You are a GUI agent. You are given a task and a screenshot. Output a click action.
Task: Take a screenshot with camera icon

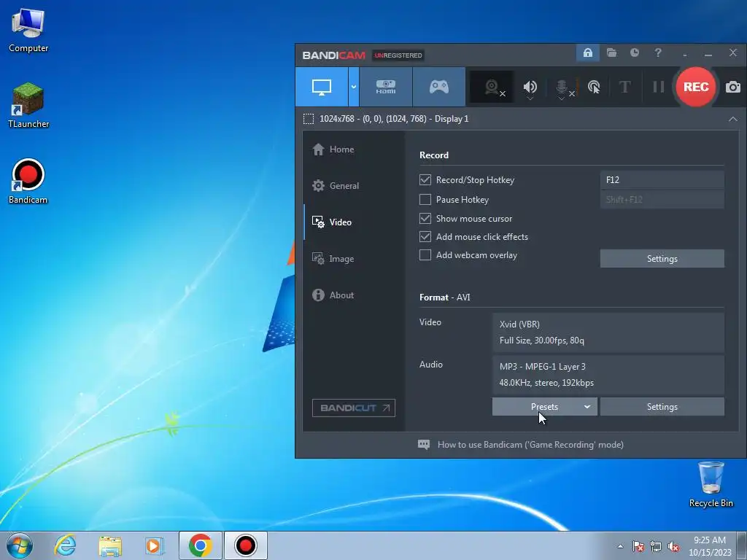[x=733, y=87]
